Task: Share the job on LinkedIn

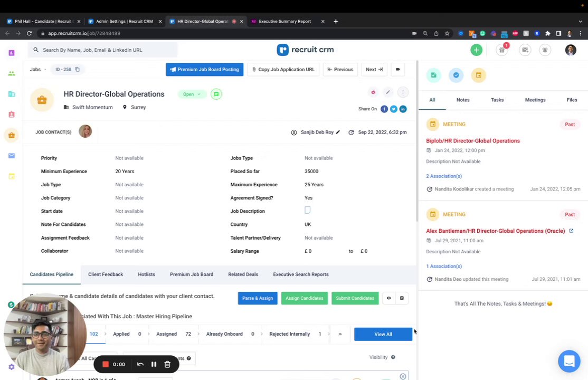Action: [403, 109]
